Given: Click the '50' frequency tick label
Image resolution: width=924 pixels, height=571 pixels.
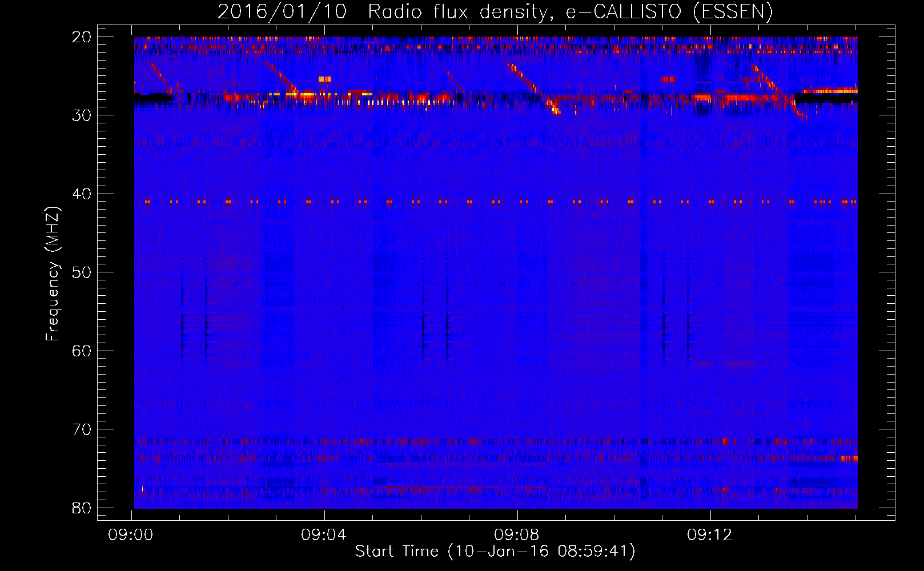Looking at the screenshot, I should click(x=82, y=272).
